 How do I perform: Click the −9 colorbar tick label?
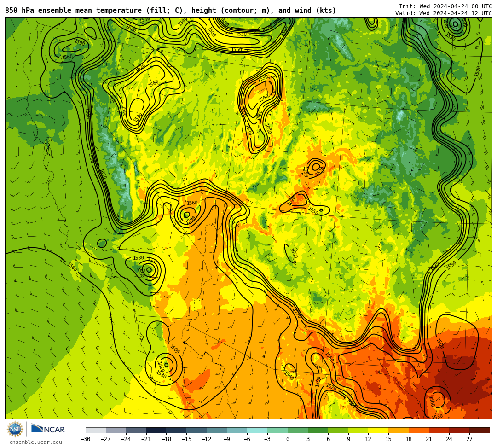click(227, 439)
